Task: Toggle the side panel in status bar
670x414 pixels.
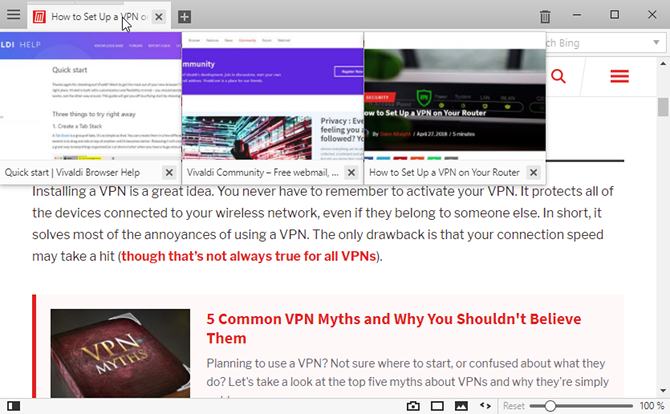Action: [14, 406]
